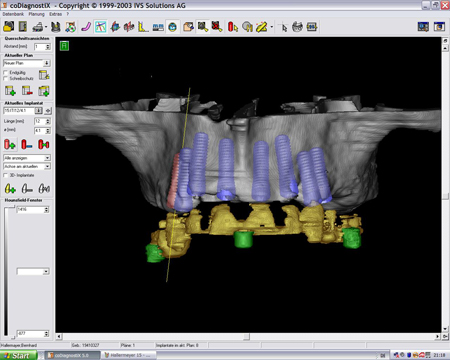Enable the 3D-Implantate checkbox
Screen dimensions: 450x360
(5, 175)
